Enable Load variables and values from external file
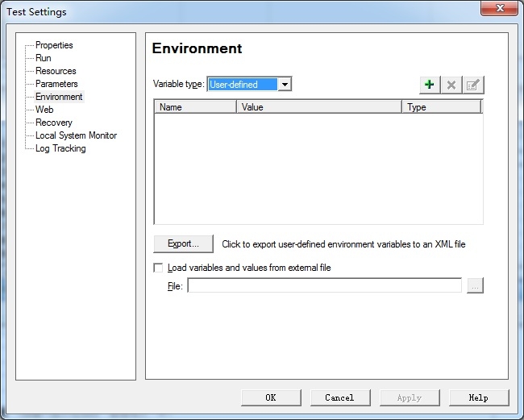 (x=158, y=268)
